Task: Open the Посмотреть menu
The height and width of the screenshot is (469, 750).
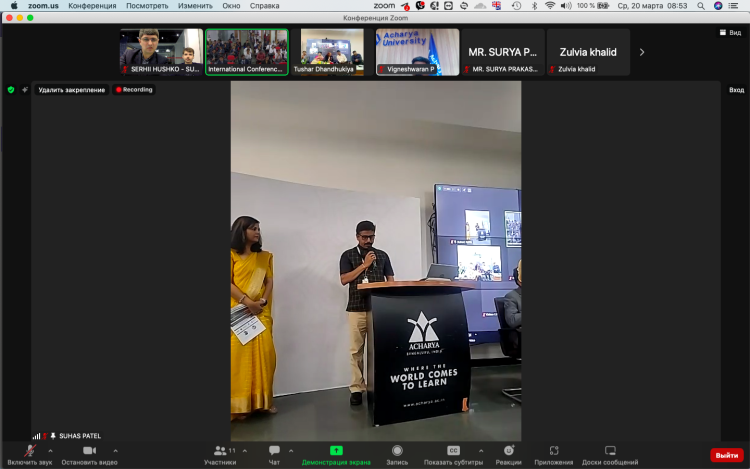Action: click(147, 6)
